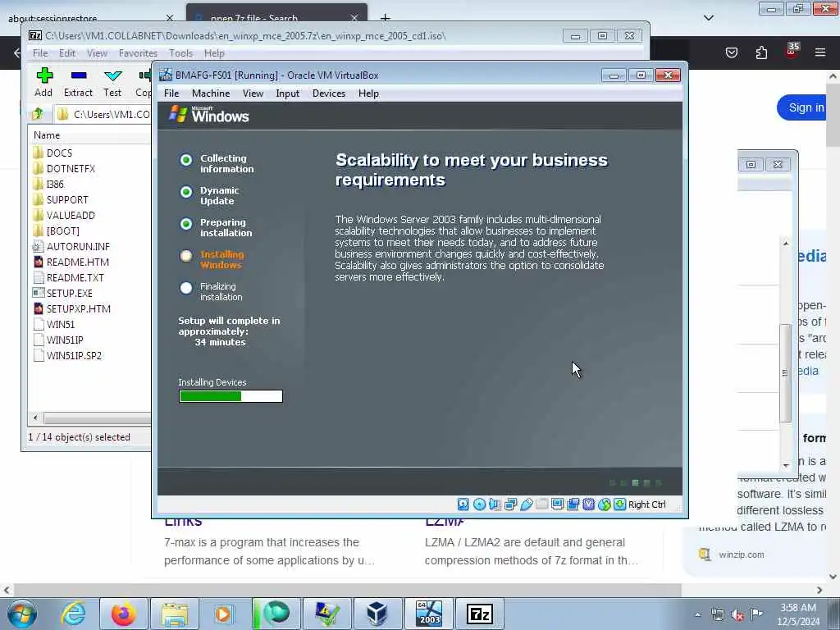Open Firefox hamburger application menu

click(820, 52)
